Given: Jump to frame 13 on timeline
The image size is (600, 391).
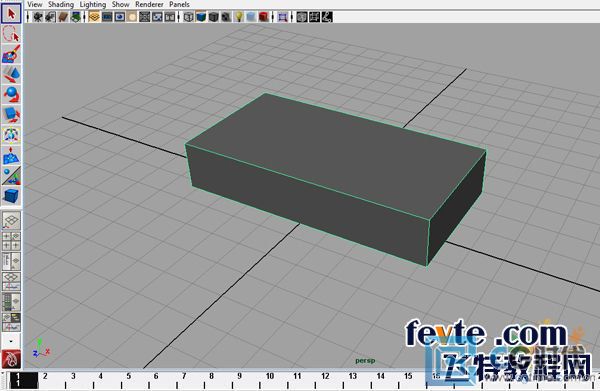Looking at the screenshot, I should 353,376.
